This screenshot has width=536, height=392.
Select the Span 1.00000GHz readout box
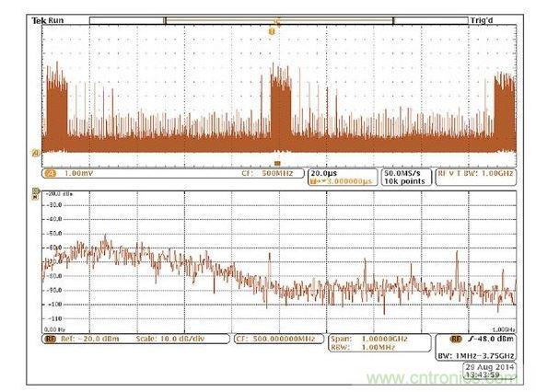[x=379, y=343]
